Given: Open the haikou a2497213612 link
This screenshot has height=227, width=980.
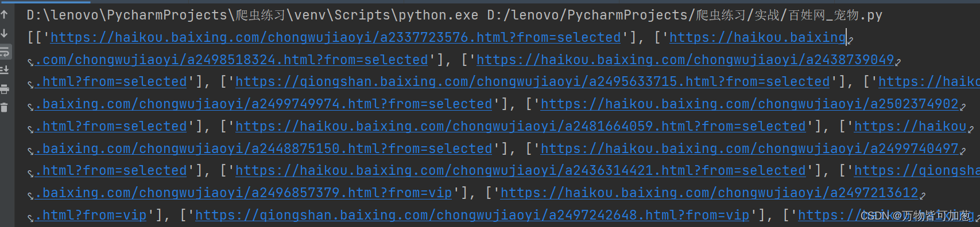Looking at the screenshot, I should 710,193.
